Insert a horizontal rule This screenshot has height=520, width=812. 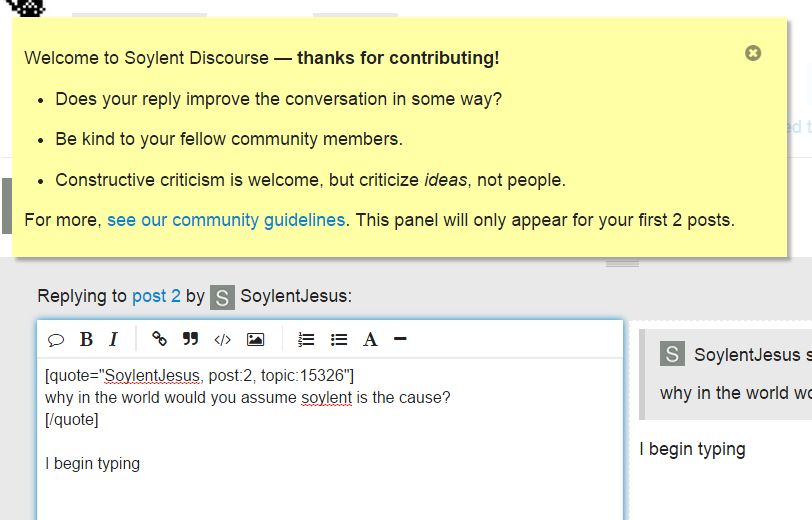400,339
